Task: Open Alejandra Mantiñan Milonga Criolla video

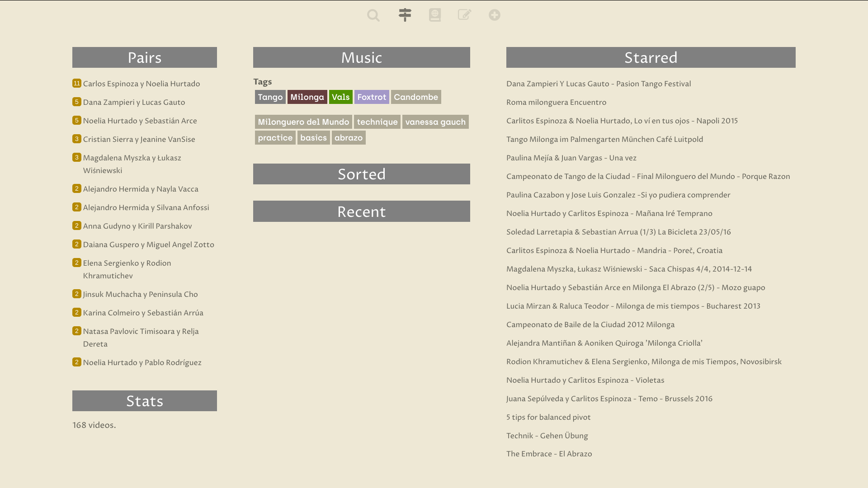Action: [x=604, y=343]
